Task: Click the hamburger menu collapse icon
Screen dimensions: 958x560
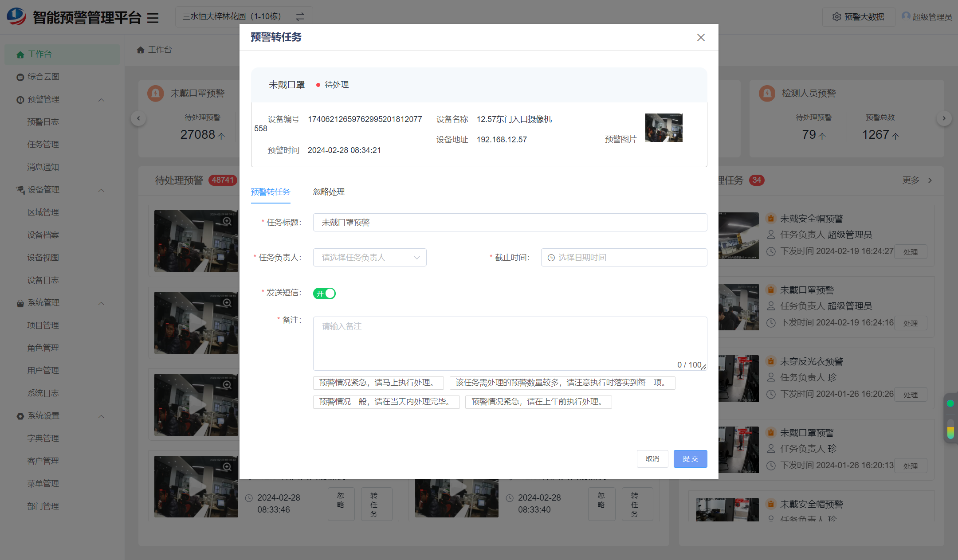Action: [153, 18]
